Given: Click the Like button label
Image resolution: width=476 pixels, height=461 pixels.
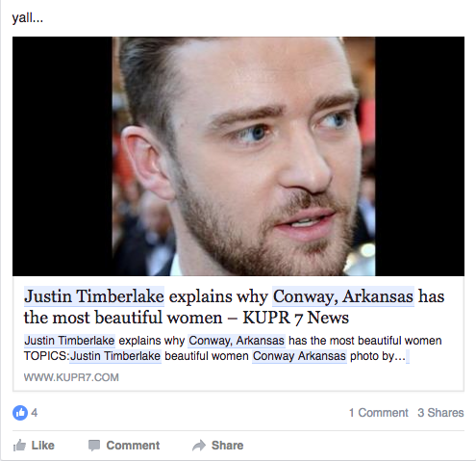Looking at the screenshot, I should tap(43, 446).
